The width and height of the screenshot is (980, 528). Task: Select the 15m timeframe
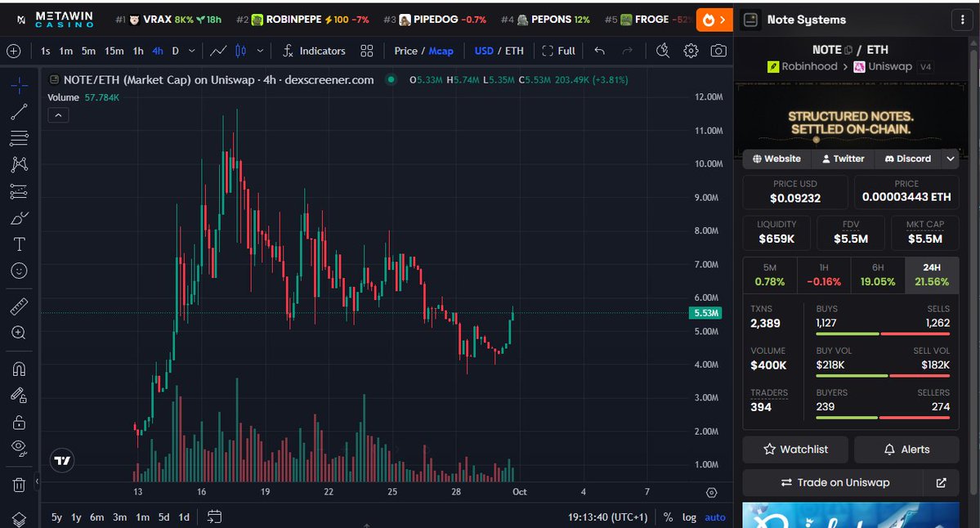[x=114, y=51]
